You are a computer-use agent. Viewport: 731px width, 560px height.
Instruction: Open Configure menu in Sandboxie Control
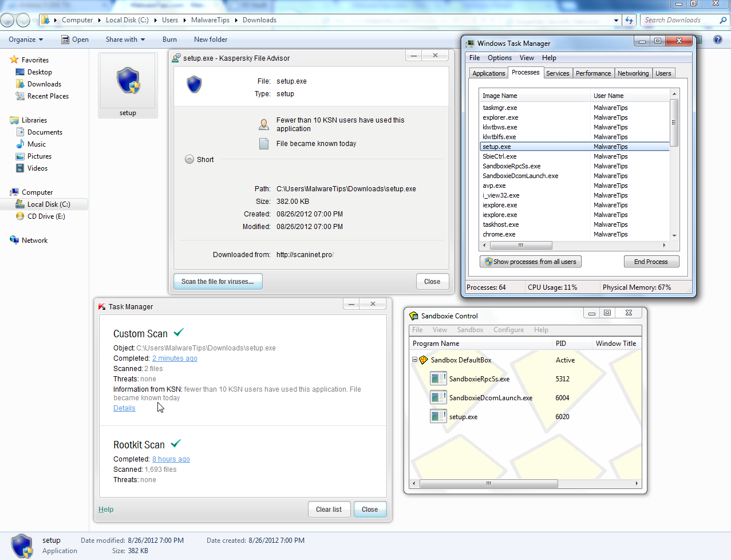pos(508,330)
